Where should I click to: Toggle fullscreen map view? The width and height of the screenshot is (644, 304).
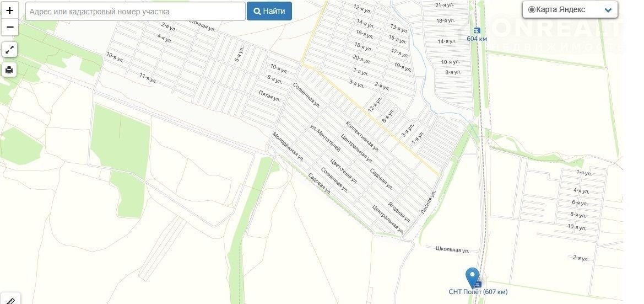pos(9,50)
